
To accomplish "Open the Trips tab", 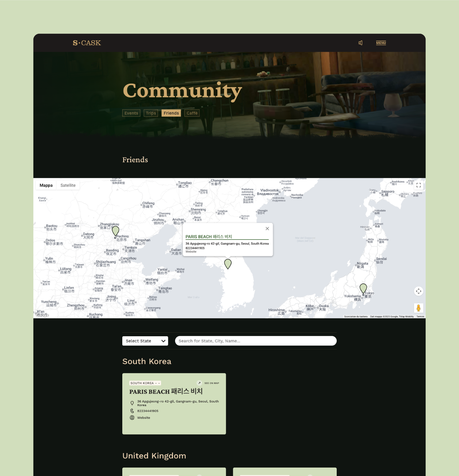I will (151, 113).
